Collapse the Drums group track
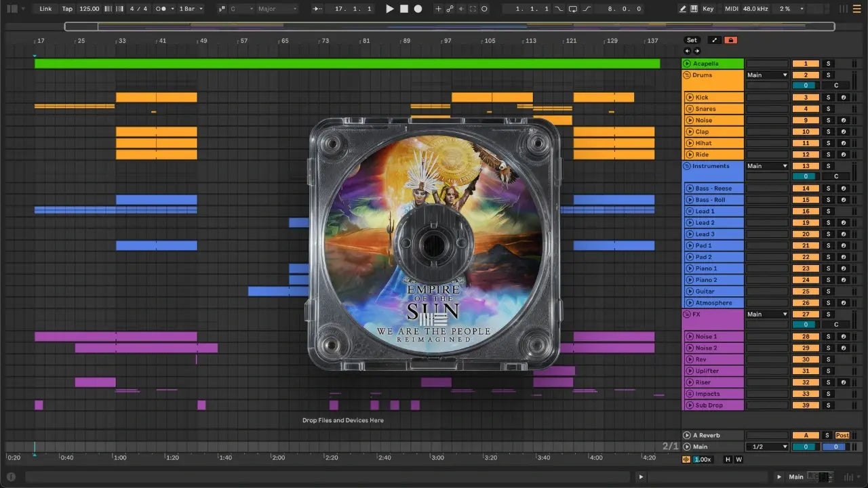The width and height of the screenshot is (868, 488). 687,75
